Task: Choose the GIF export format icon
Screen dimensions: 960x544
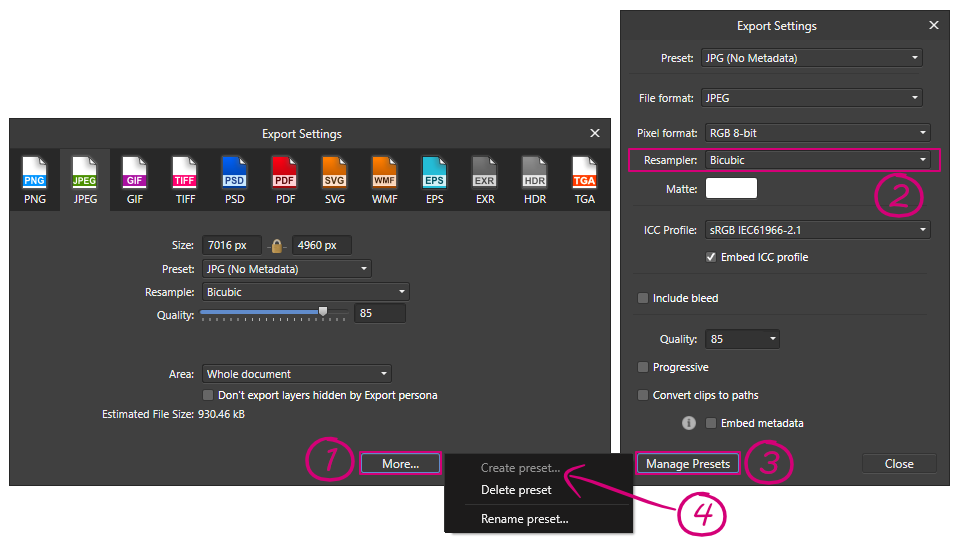Action: pyautogui.click(x=135, y=181)
